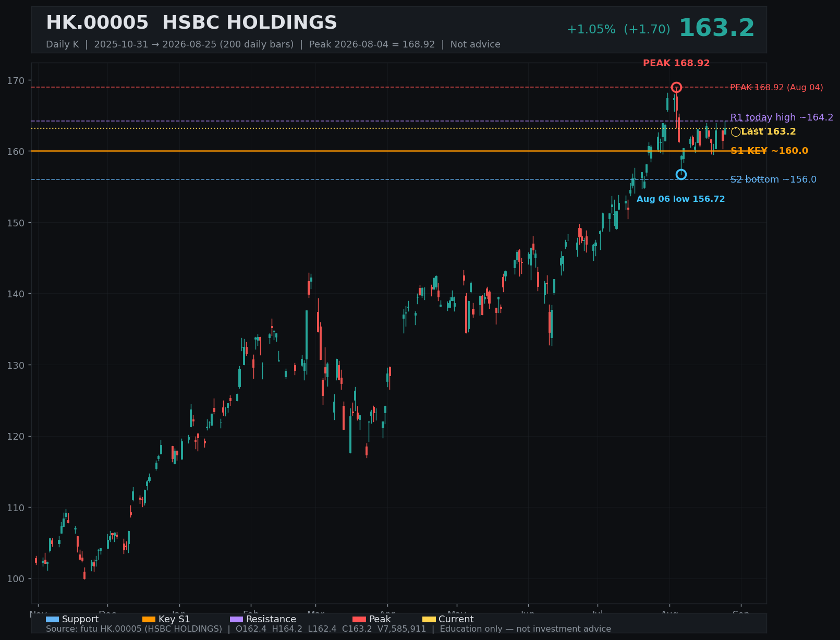Click the 'Last 163.2' label
The width and height of the screenshot is (840, 640).
tap(768, 132)
